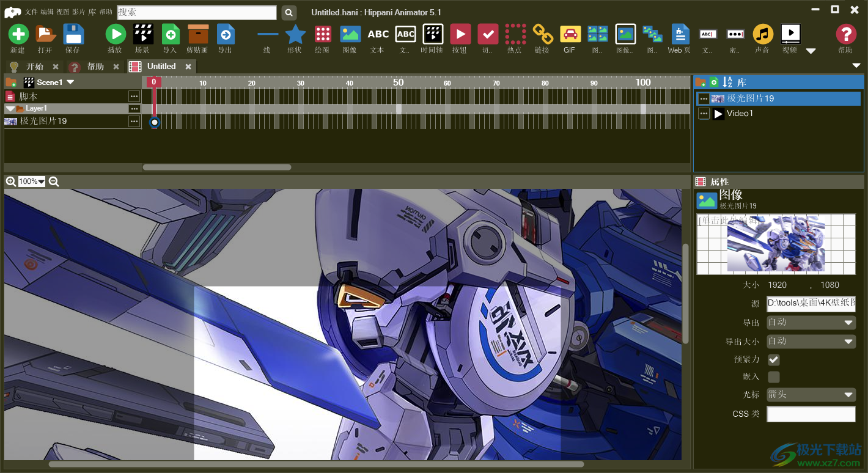Image resolution: width=868 pixels, height=473 pixels.
Task: Insert the red checkmark toggle element
Action: point(488,34)
